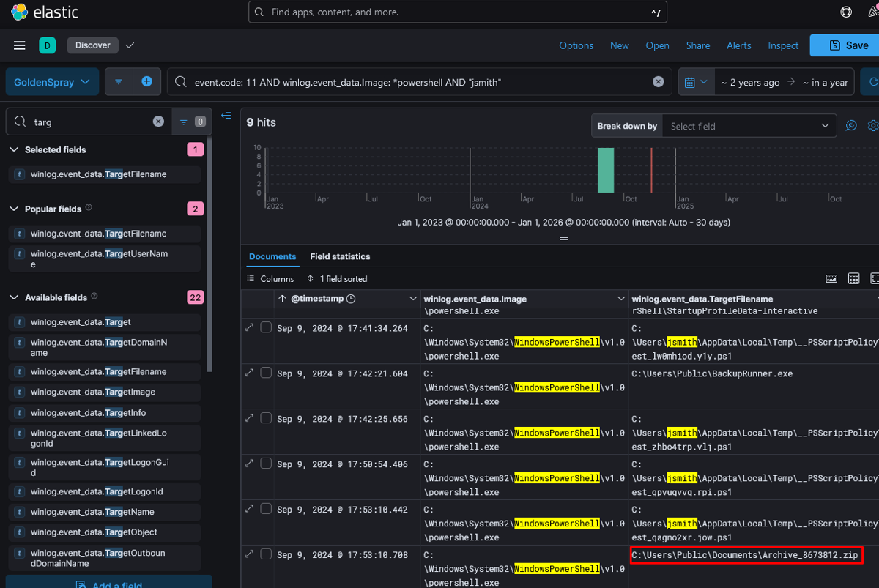
Task: Tick the 17:50:54.406 row checkbox
Action: [266, 464]
